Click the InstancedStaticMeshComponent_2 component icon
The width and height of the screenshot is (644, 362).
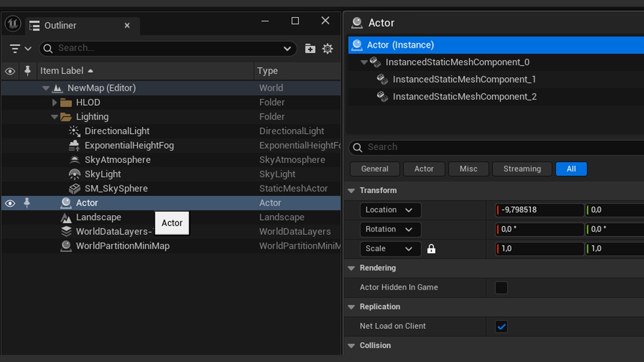point(382,97)
